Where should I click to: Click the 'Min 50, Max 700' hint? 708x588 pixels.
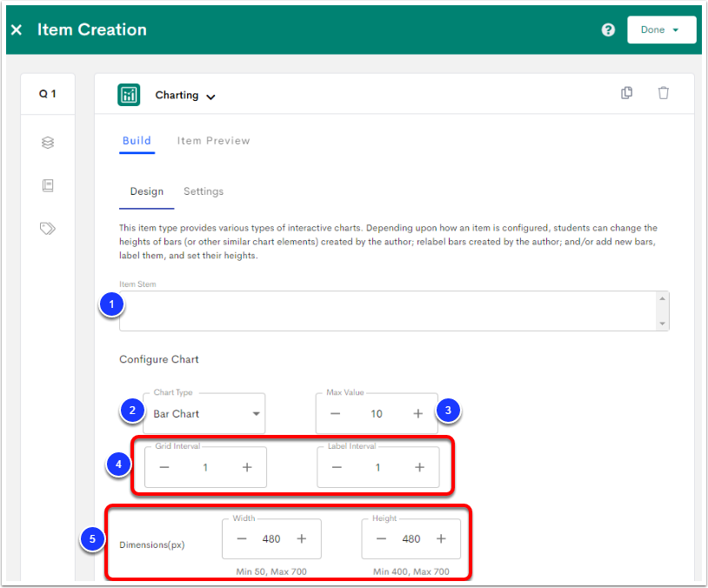[271, 571]
